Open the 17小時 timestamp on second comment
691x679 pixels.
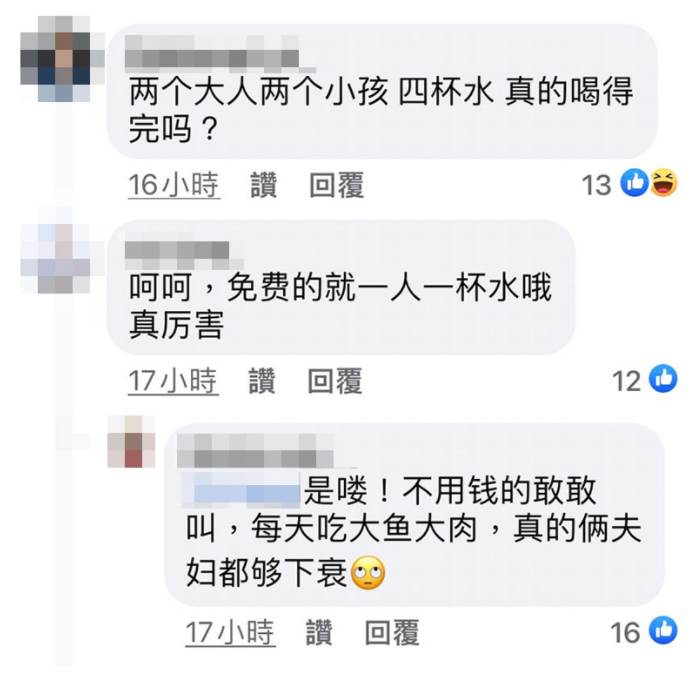click(173, 381)
